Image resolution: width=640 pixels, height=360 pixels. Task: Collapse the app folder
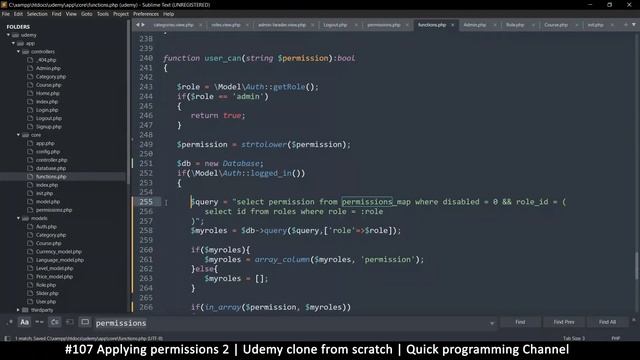pos(13,43)
